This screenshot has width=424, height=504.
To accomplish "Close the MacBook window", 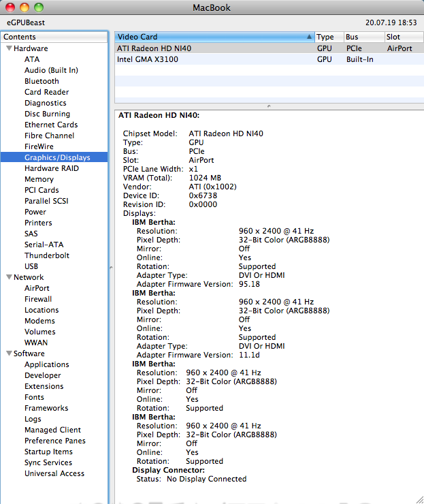I will click(10, 7).
